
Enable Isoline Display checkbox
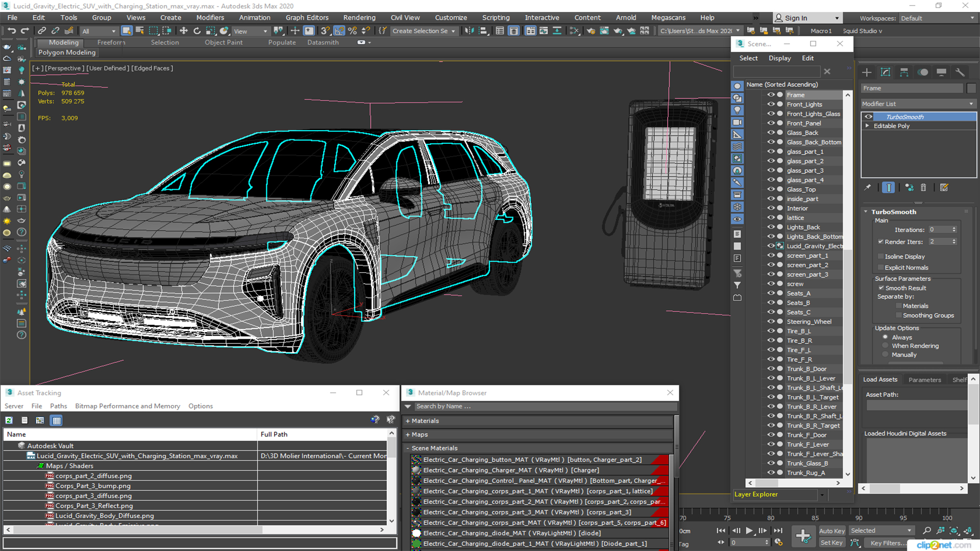tap(880, 257)
